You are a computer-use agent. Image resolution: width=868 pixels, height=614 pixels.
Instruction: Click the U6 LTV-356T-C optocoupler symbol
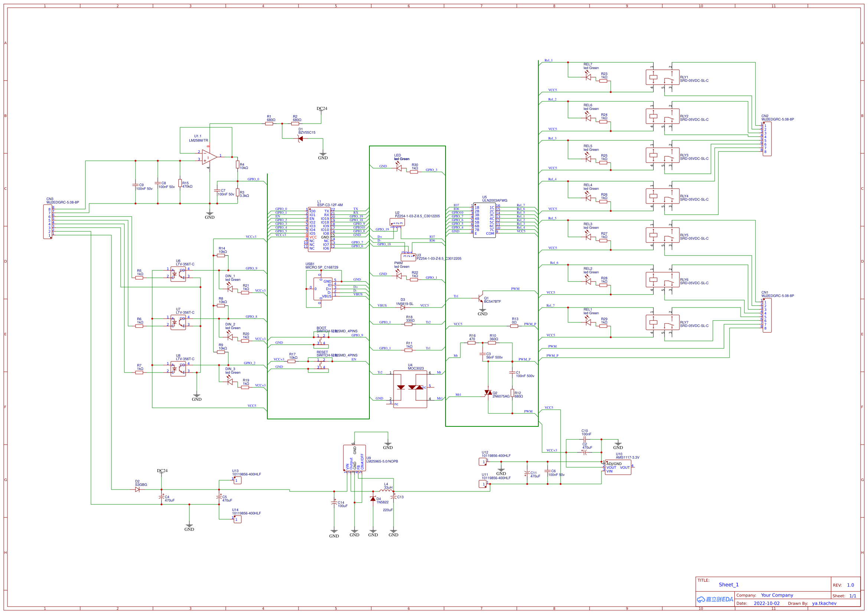tap(178, 274)
